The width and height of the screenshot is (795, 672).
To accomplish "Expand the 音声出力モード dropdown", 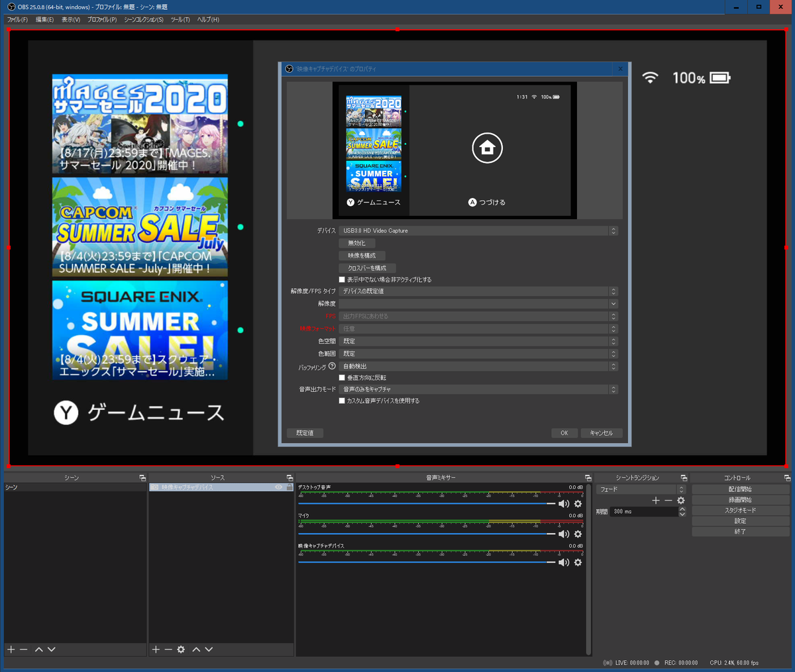I will click(x=478, y=389).
